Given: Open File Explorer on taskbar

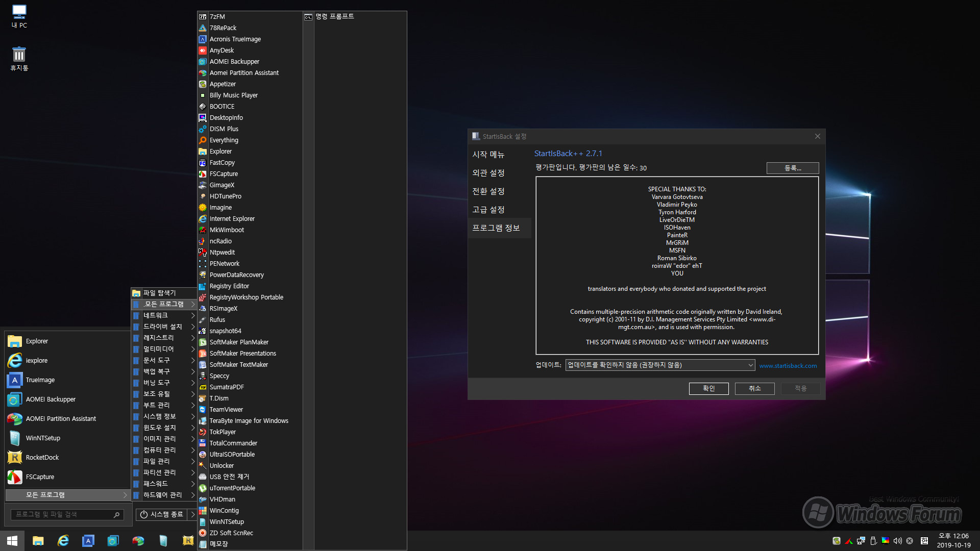Looking at the screenshot, I should (x=38, y=541).
